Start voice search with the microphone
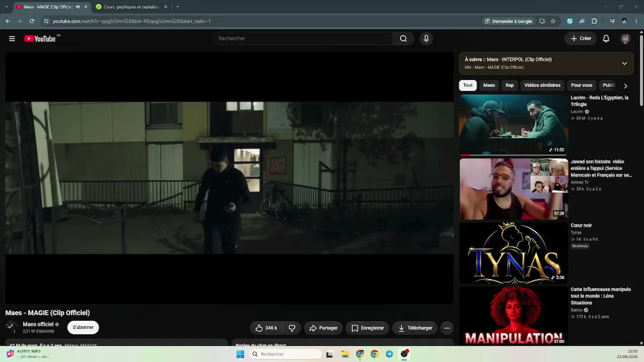 pos(426,39)
